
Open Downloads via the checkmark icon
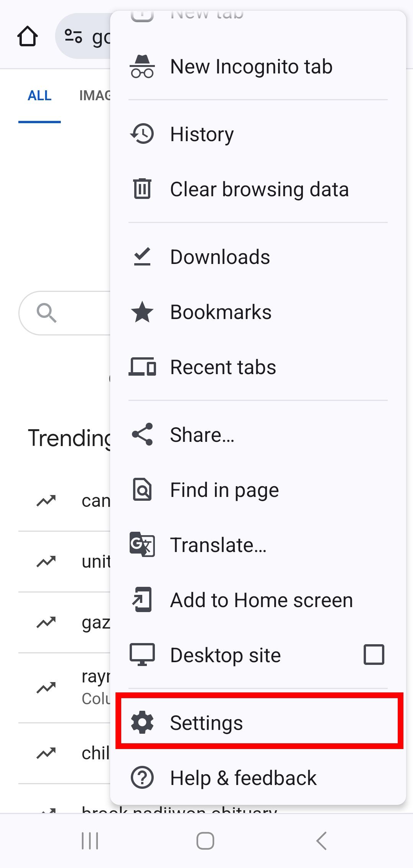[x=142, y=256]
